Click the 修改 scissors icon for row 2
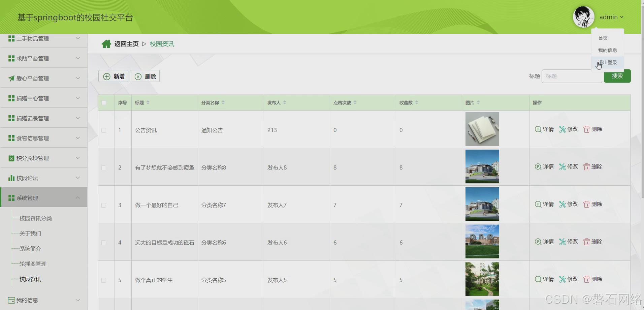644x310 pixels. click(x=562, y=166)
